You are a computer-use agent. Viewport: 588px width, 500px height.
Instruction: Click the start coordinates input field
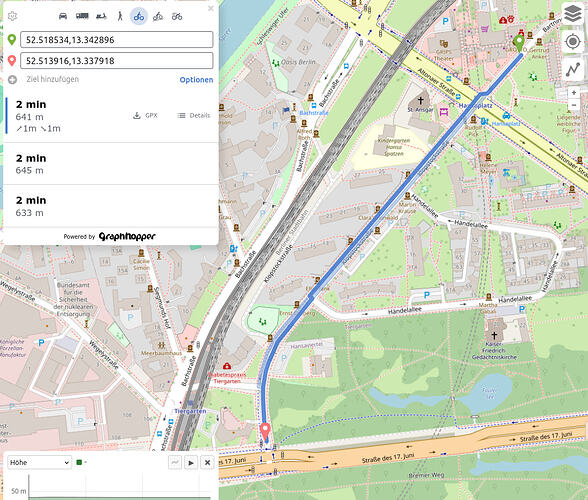pos(117,40)
